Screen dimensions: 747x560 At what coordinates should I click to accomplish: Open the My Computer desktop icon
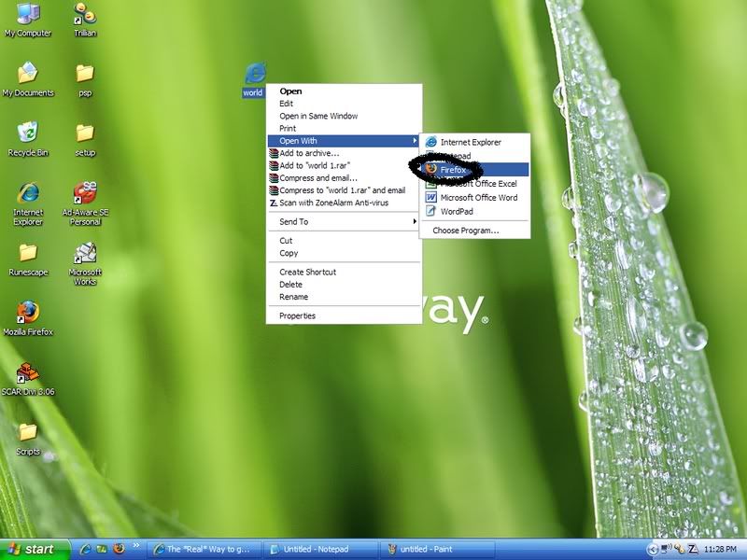coord(28,15)
